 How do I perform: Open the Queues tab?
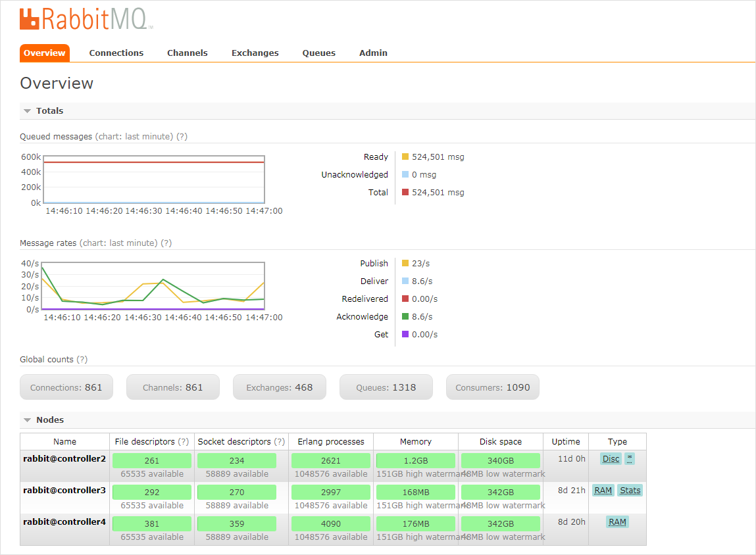coord(319,53)
